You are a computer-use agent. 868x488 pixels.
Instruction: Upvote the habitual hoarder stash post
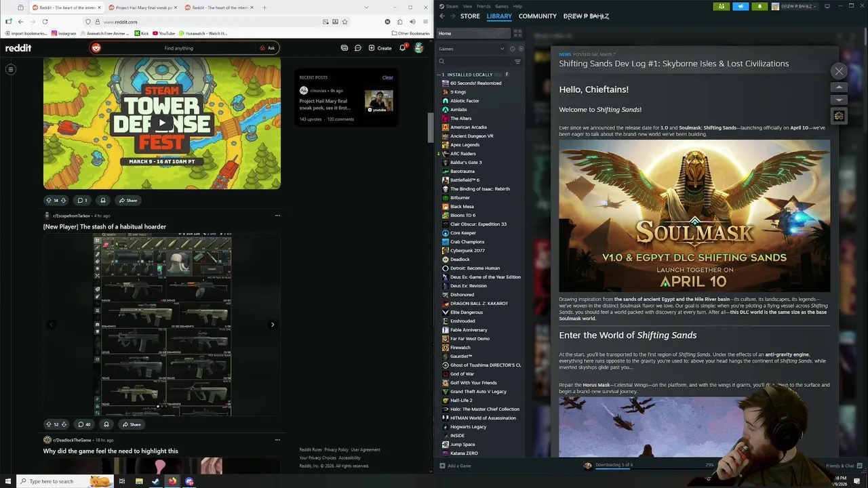click(x=48, y=424)
